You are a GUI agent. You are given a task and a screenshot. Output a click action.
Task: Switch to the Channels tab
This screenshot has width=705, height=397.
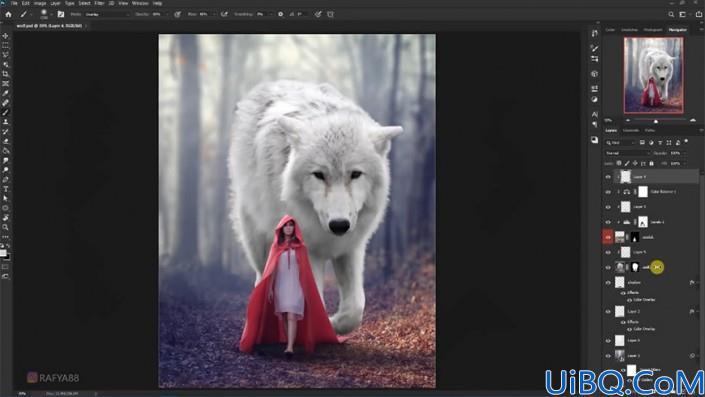(631, 130)
